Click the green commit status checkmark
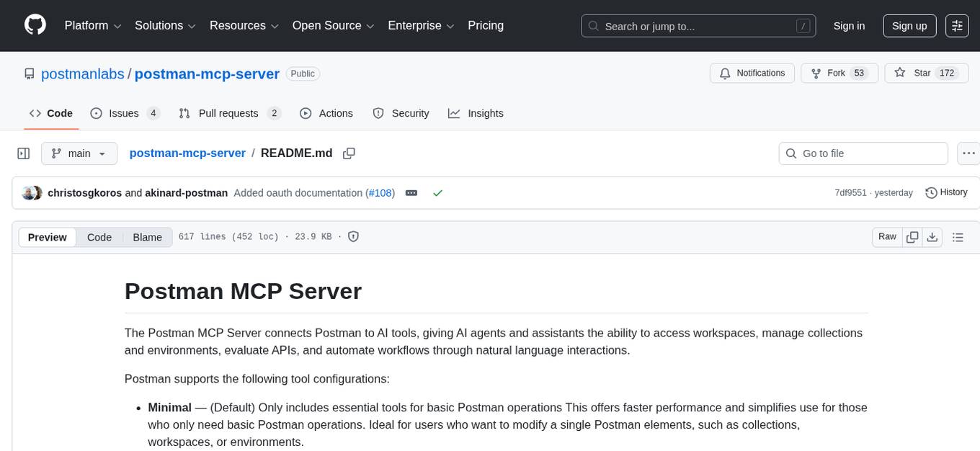The width and height of the screenshot is (980, 451). click(437, 192)
